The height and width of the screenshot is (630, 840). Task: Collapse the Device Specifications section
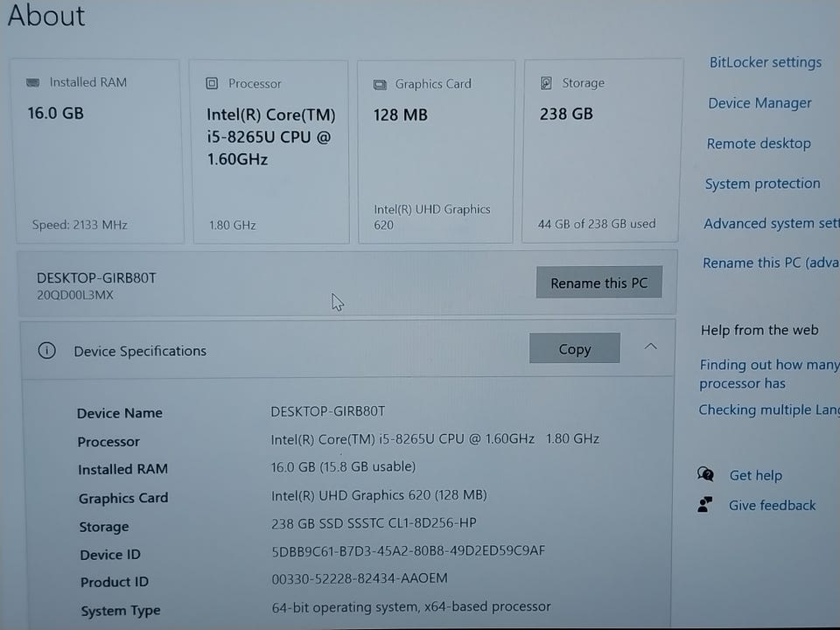[x=650, y=346]
